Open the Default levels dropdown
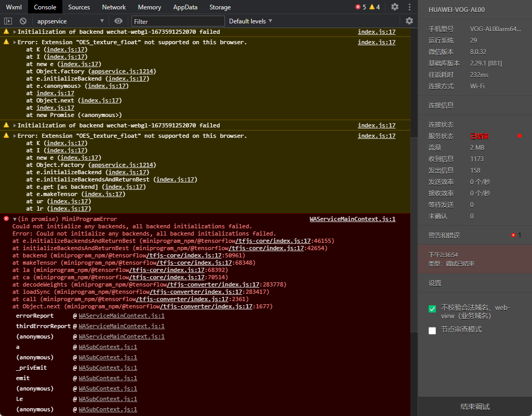 250,21
